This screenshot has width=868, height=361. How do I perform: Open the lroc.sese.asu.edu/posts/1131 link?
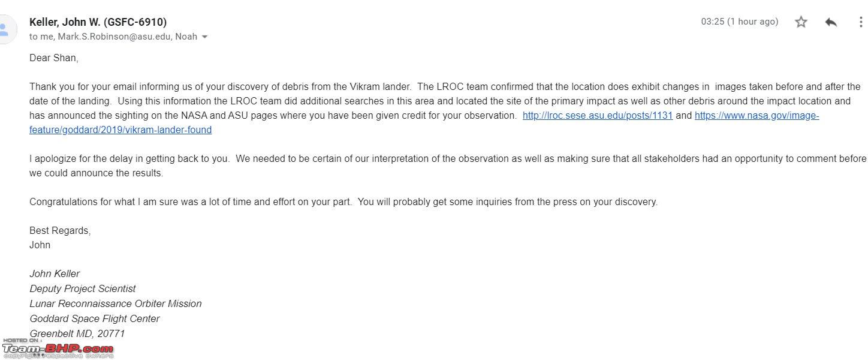[x=598, y=116]
